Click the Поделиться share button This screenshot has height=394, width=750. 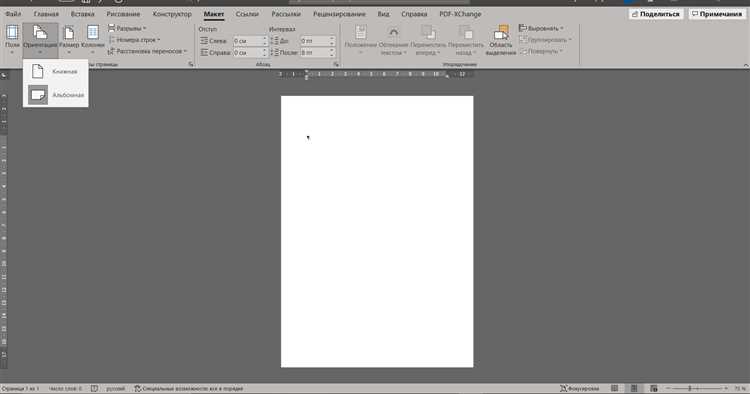656,14
